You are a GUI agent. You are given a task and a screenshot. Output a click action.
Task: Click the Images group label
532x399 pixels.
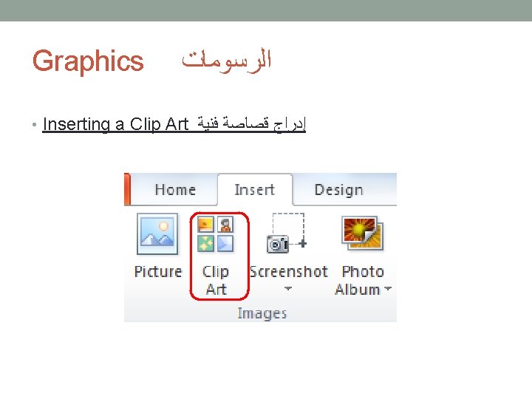pyautogui.click(x=262, y=313)
